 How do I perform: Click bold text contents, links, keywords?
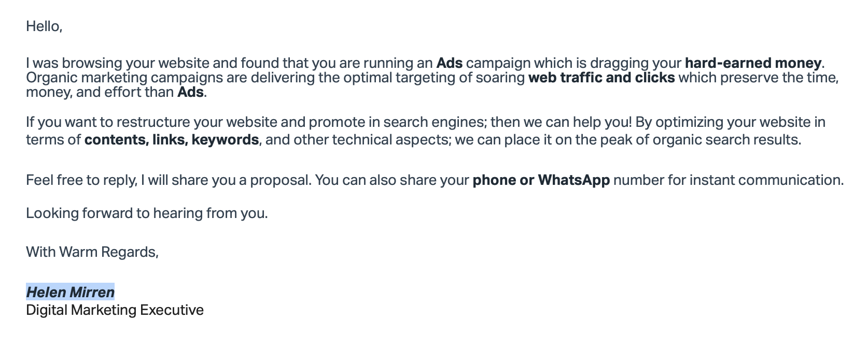172,140
